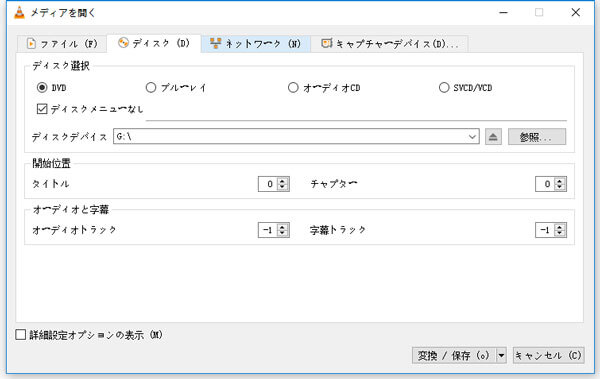This screenshot has width=600, height=379.
Task: Click the 参照... browse button
Action: click(x=537, y=137)
